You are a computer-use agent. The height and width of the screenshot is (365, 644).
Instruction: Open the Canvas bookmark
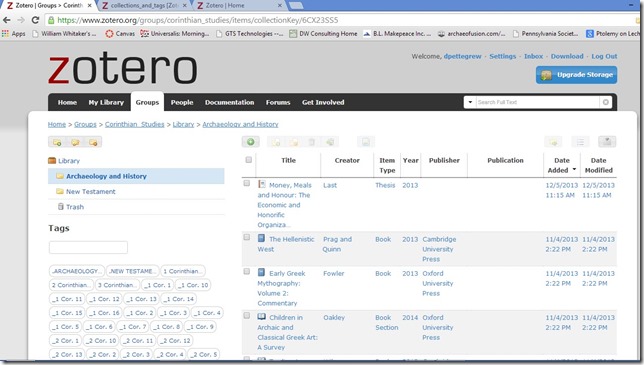(120, 34)
